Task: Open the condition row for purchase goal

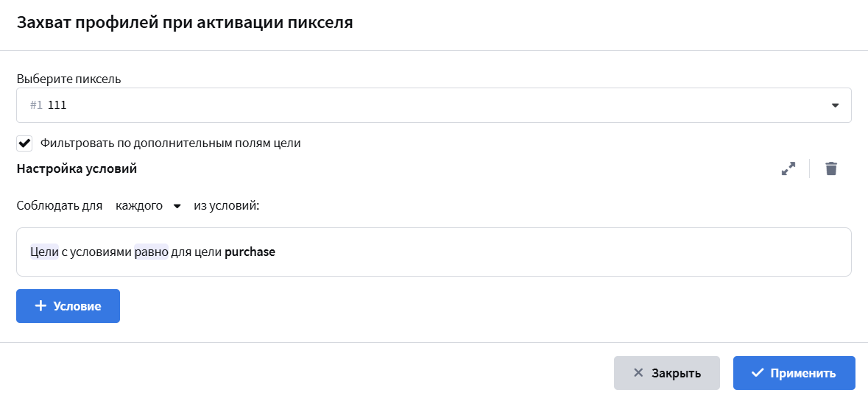Action: click(x=434, y=252)
